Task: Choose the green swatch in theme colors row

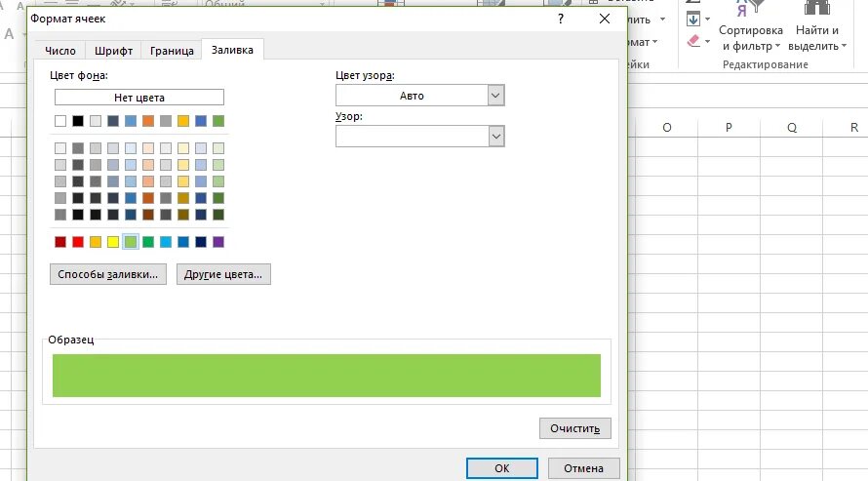Action: [x=218, y=121]
